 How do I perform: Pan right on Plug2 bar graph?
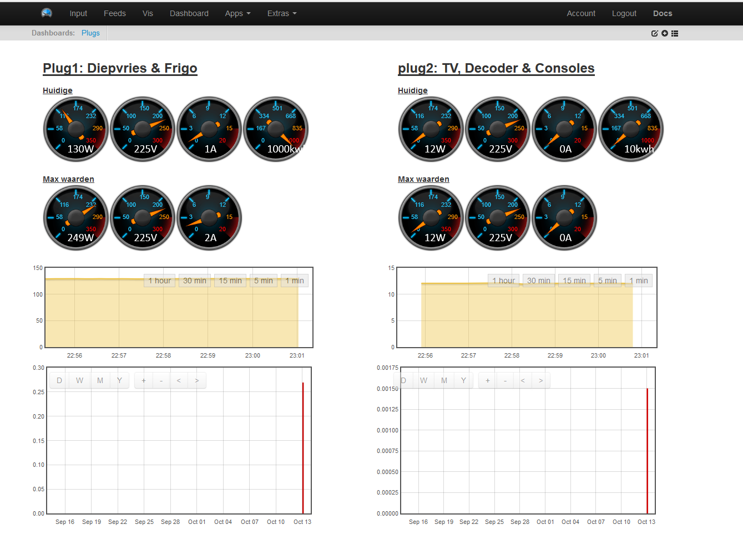tap(541, 380)
